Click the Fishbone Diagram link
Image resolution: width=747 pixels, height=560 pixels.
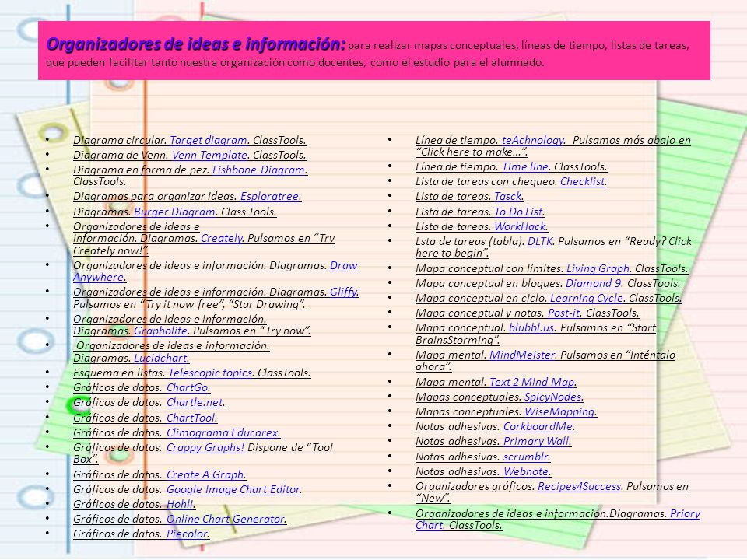(258, 170)
